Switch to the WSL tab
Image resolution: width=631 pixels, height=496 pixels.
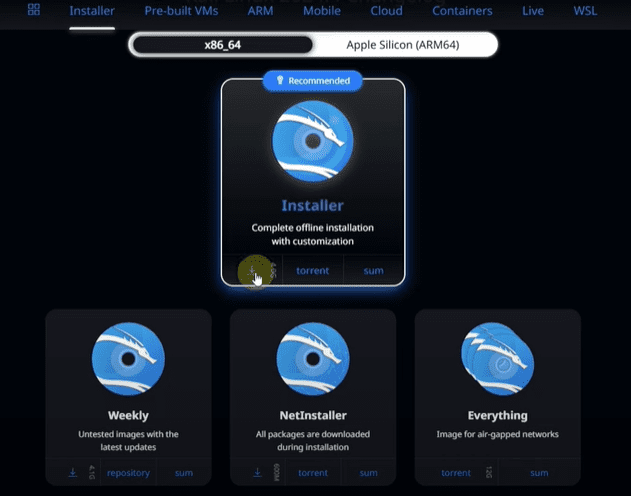(x=585, y=11)
